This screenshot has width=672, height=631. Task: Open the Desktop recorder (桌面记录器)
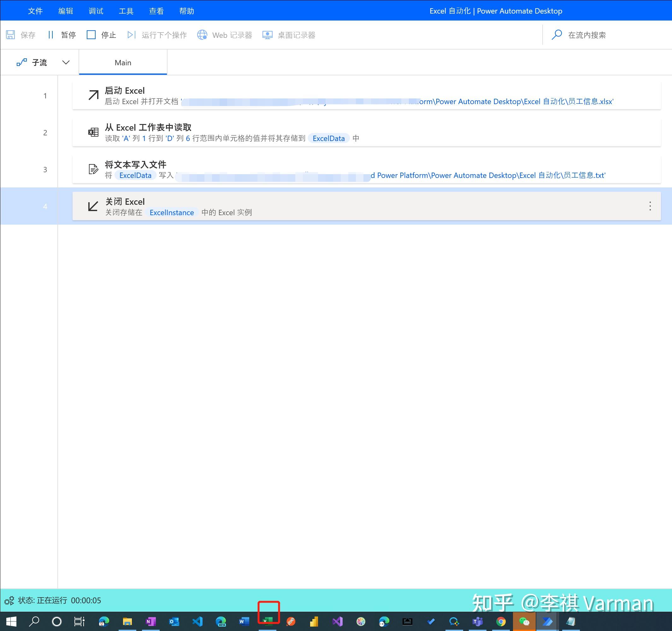(x=267, y=34)
